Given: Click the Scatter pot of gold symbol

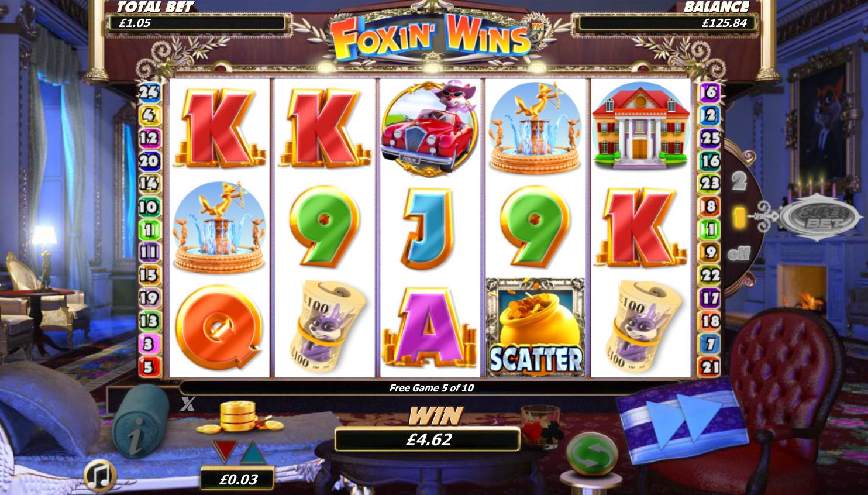Looking at the screenshot, I should [x=535, y=327].
